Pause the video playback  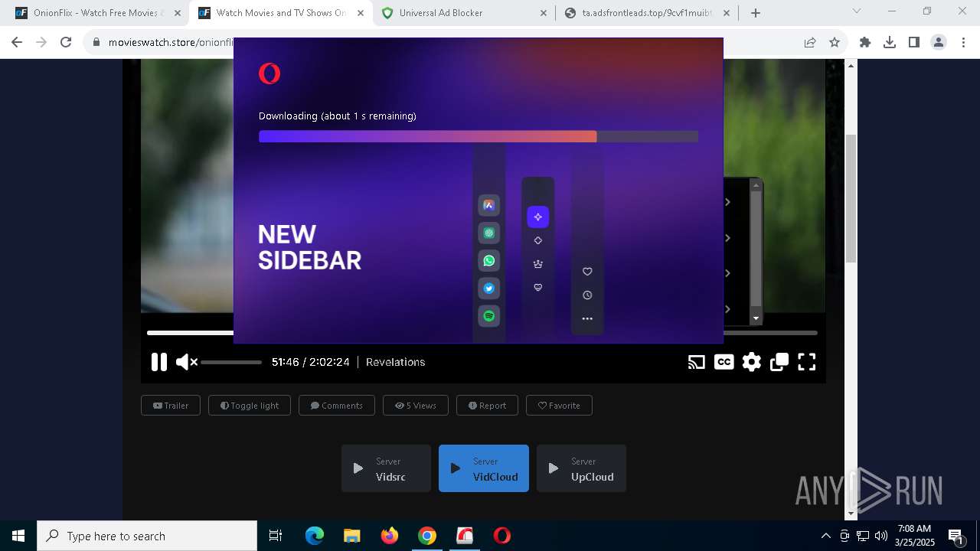pos(158,362)
